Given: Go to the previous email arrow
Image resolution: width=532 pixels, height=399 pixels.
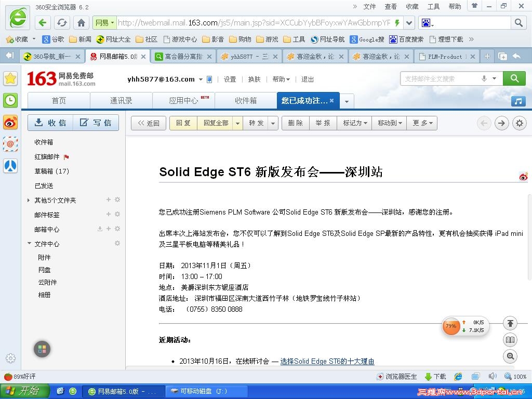Looking at the screenshot, I should [484, 123].
